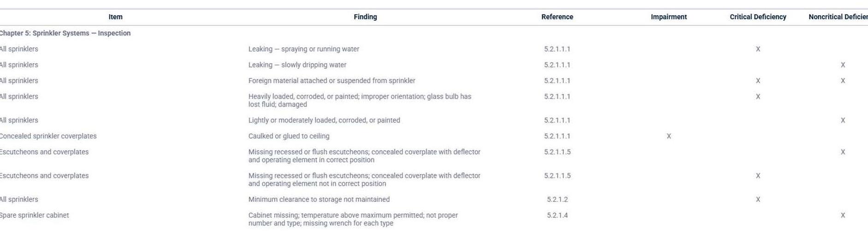868x242 pixels.
Task: Click the Impairment column header
Action: coord(668,17)
